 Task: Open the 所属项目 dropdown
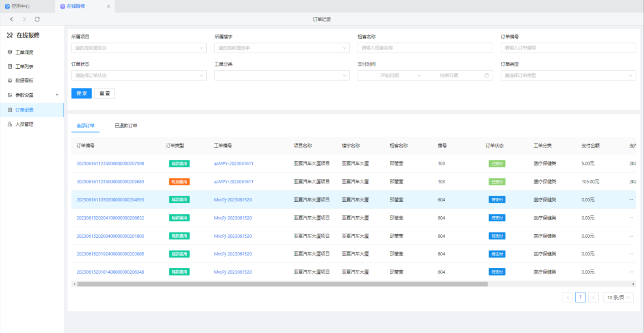[x=139, y=48]
